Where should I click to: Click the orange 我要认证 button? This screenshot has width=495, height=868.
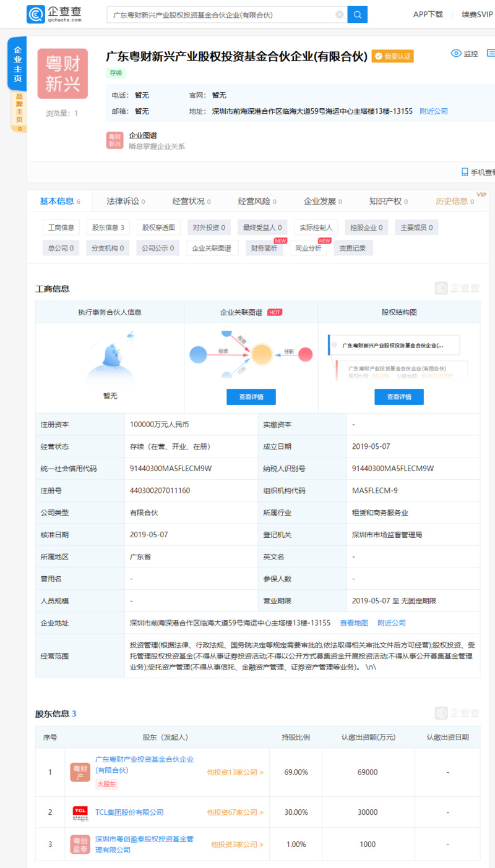pyautogui.click(x=392, y=55)
